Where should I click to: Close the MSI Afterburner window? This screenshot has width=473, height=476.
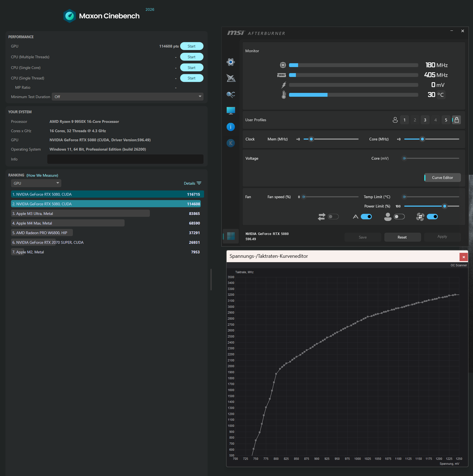(463, 31)
